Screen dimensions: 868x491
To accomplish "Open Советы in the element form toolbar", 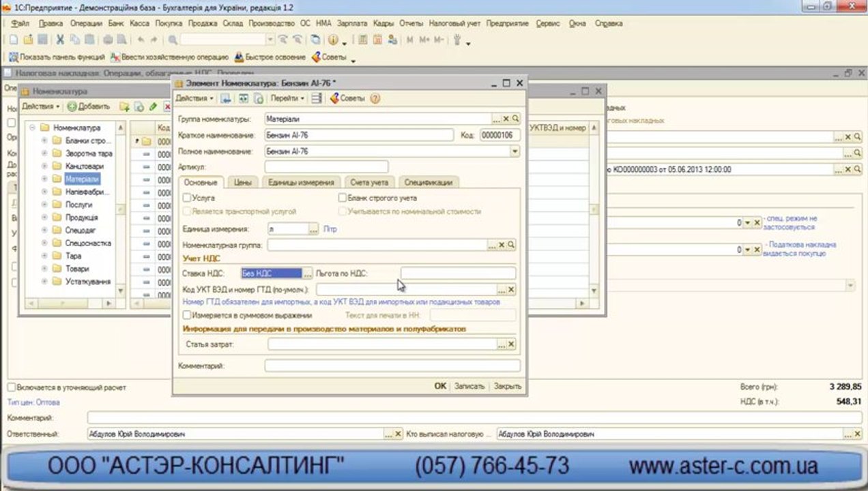I will pos(347,98).
